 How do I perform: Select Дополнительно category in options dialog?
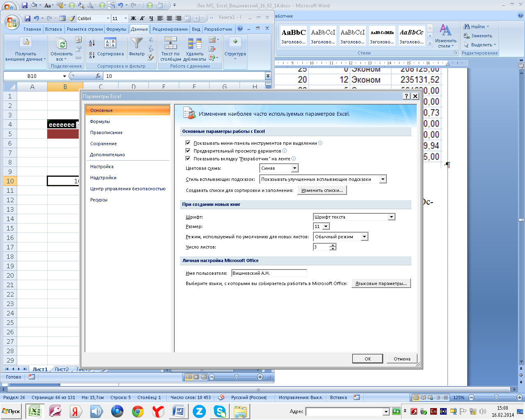coord(107,155)
